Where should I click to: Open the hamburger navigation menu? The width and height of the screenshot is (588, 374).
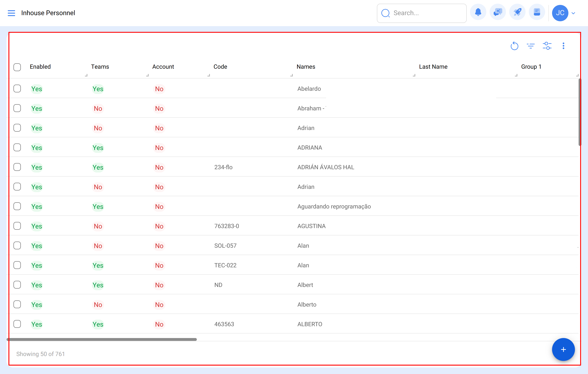[11, 13]
